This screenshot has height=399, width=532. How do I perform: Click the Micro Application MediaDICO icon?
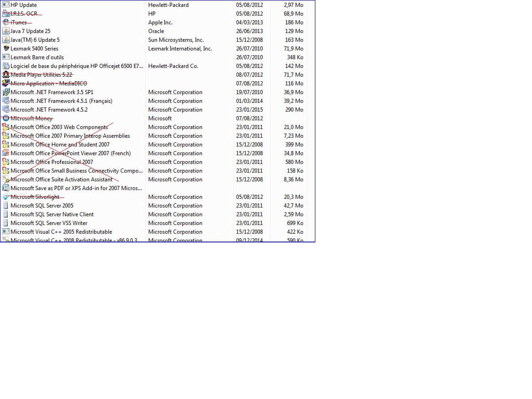point(6,83)
